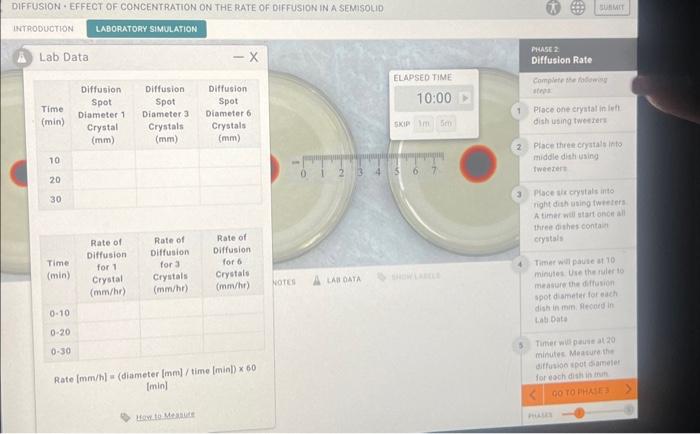Screen dimensions: 700x434
Task: Select 1 Crystal diameter cell at 20 min
Action: (x=104, y=179)
